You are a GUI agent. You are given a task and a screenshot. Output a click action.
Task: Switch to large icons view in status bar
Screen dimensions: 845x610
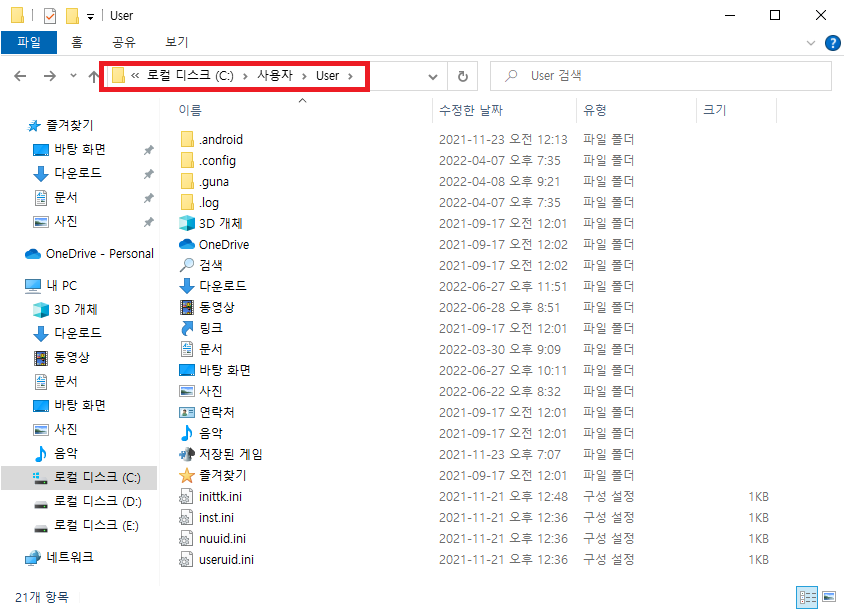point(829,597)
